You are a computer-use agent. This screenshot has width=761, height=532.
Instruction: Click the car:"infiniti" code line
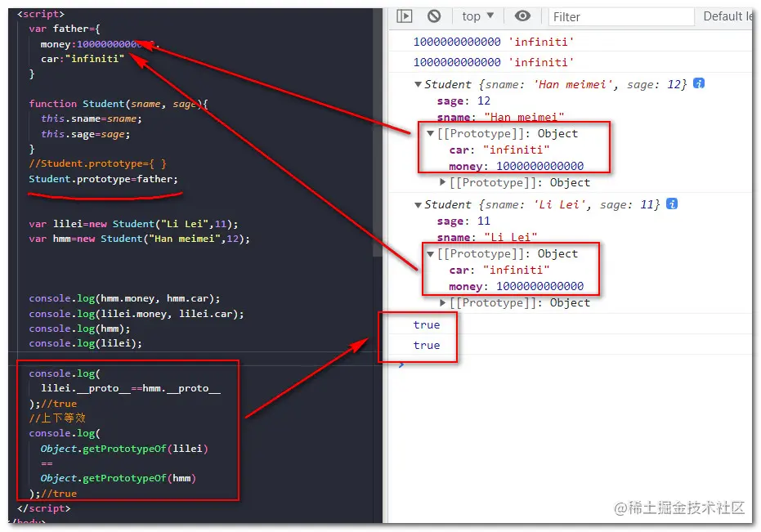[x=83, y=59]
